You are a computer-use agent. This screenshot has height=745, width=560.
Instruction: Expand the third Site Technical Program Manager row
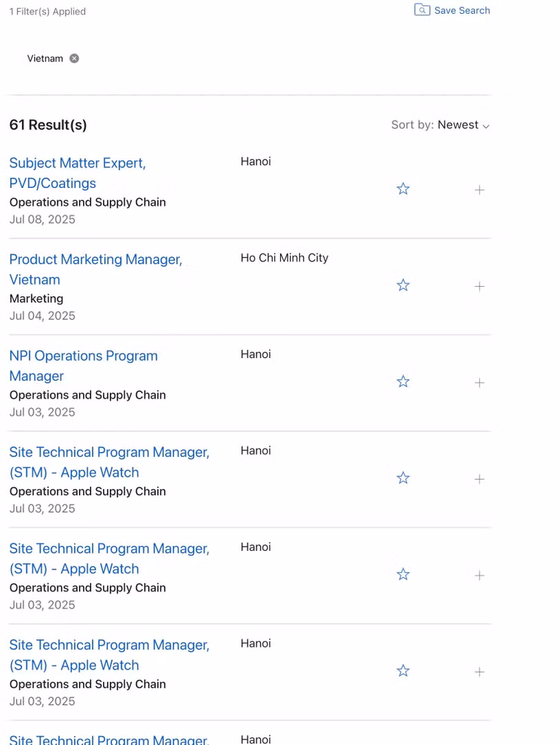click(480, 672)
